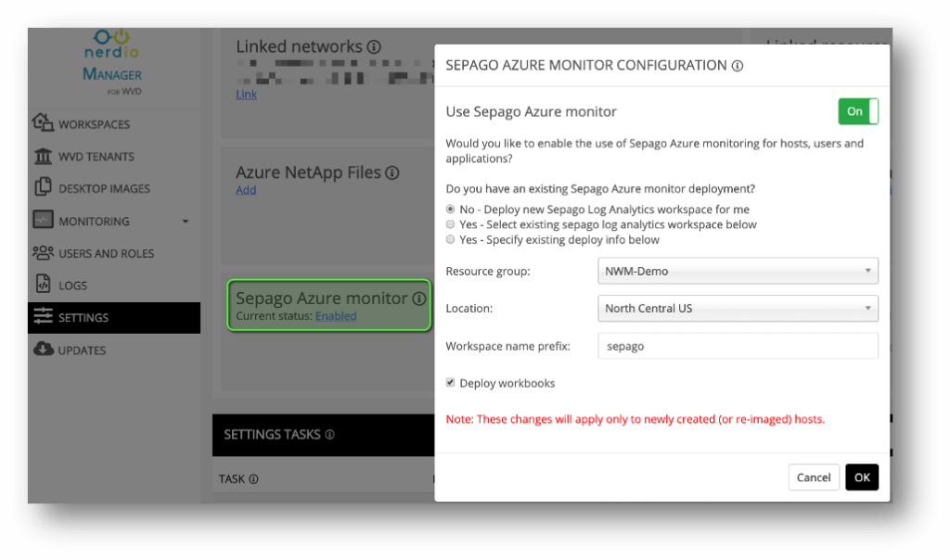
Task: Expand the Monitoring submenu arrow
Action: (x=186, y=222)
